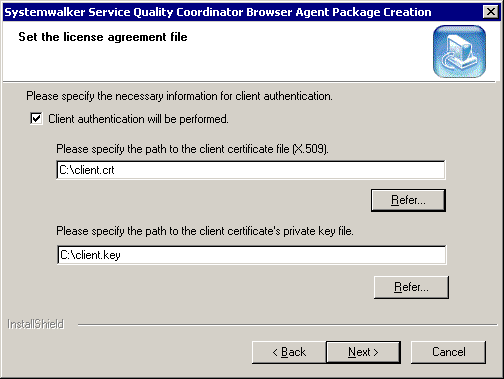The height and width of the screenshot is (379, 504).
Task: Open Refer browse for certificate file
Action: 408,200
